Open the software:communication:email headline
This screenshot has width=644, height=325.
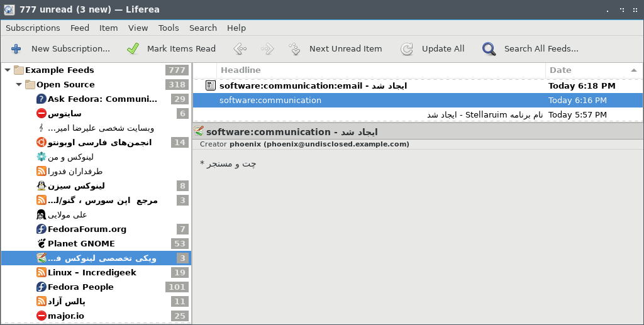313,86
